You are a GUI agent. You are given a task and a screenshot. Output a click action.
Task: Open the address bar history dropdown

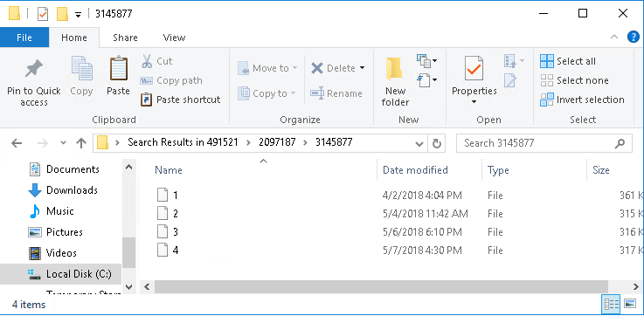pyautogui.click(x=419, y=144)
